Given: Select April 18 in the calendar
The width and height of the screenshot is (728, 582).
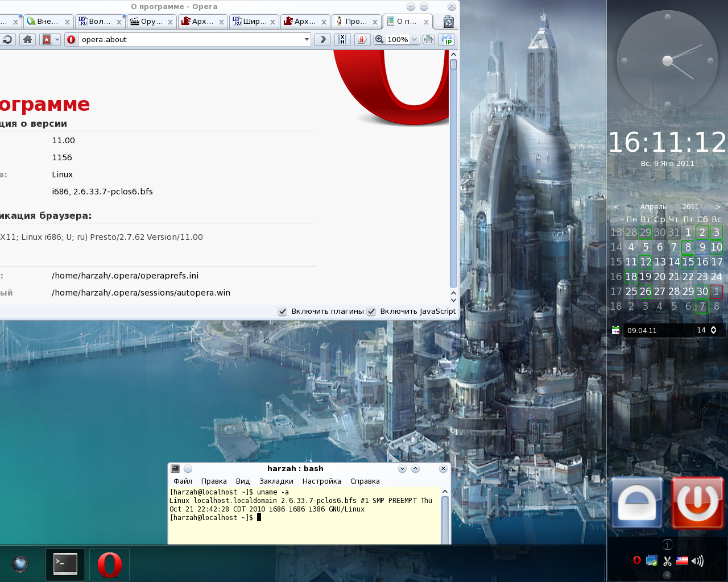Looking at the screenshot, I should (x=631, y=277).
